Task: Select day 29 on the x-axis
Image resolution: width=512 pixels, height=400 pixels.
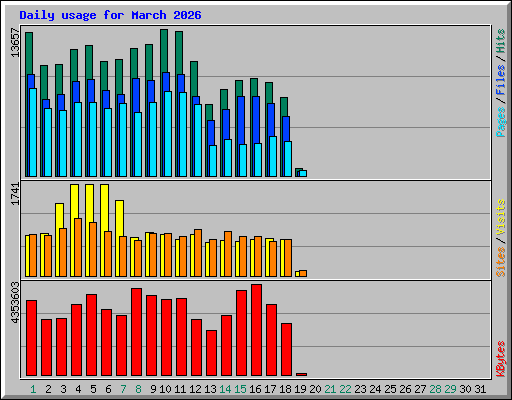Action: (450, 389)
